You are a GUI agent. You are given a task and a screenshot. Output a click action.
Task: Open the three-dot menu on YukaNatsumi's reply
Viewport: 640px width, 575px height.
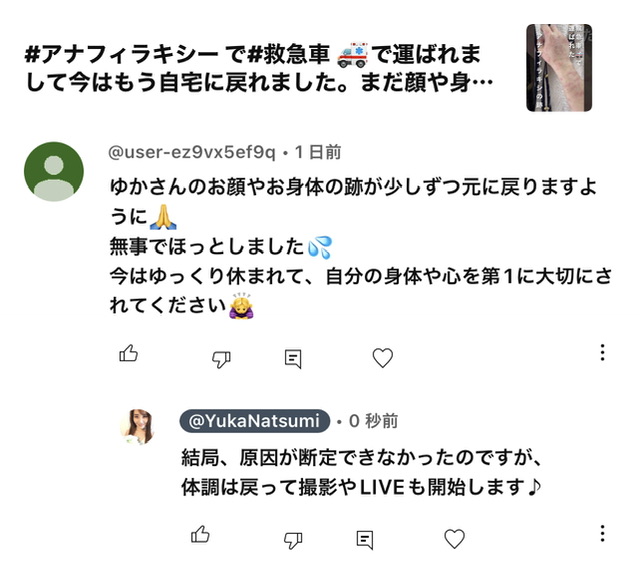point(602,534)
